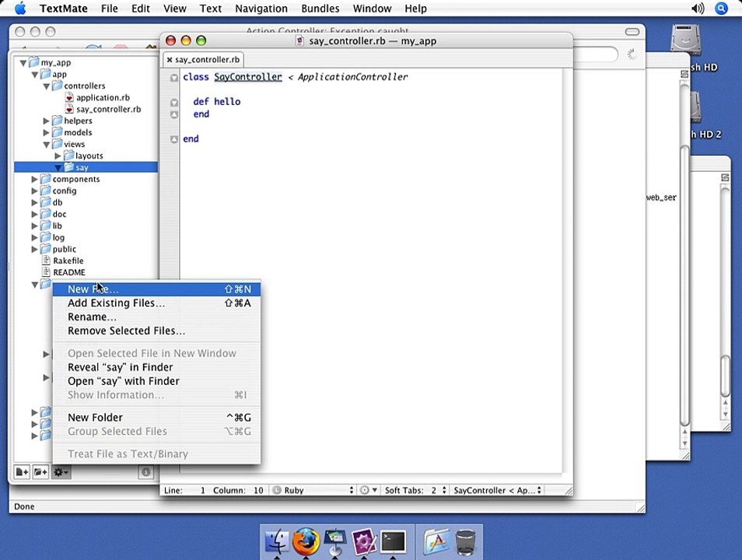The width and height of the screenshot is (742, 560).
Task: Choose New Folder from context menu
Action: (x=156, y=418)
